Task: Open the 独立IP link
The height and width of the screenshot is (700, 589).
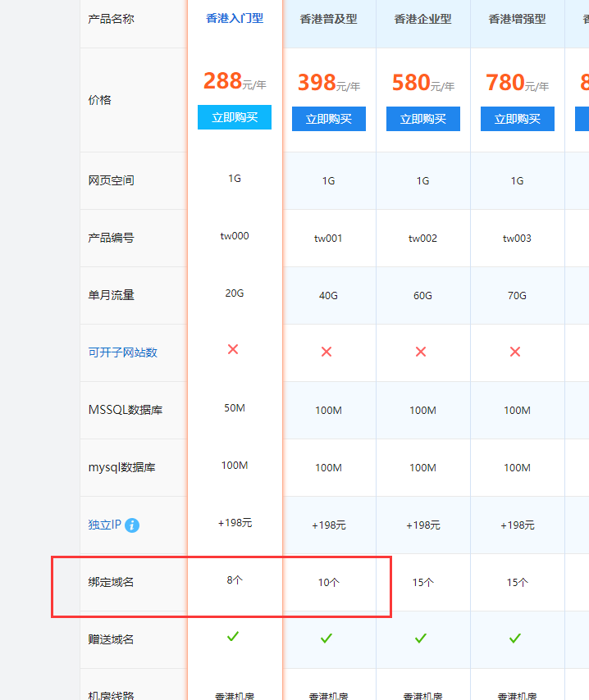Action: click(104, 525)
